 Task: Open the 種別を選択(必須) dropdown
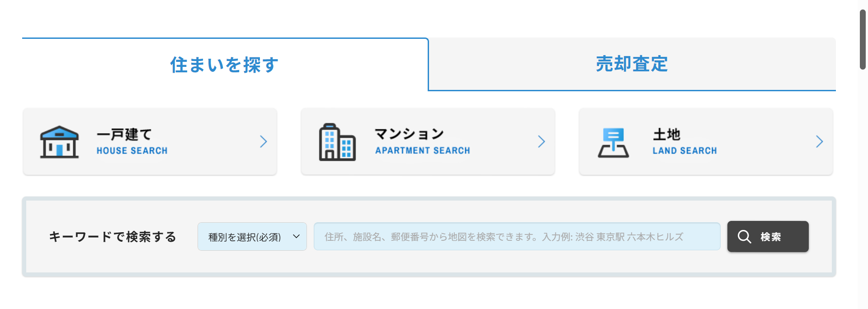point(252,237)
